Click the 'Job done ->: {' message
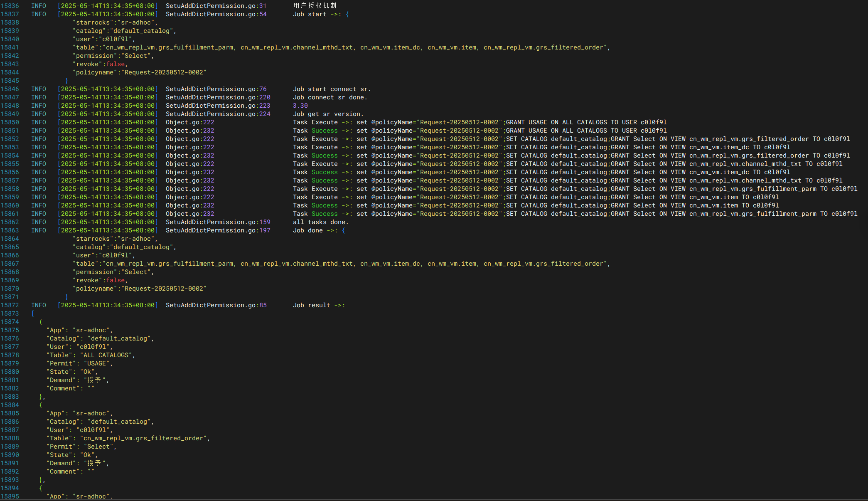 click(x=319, y=230)
